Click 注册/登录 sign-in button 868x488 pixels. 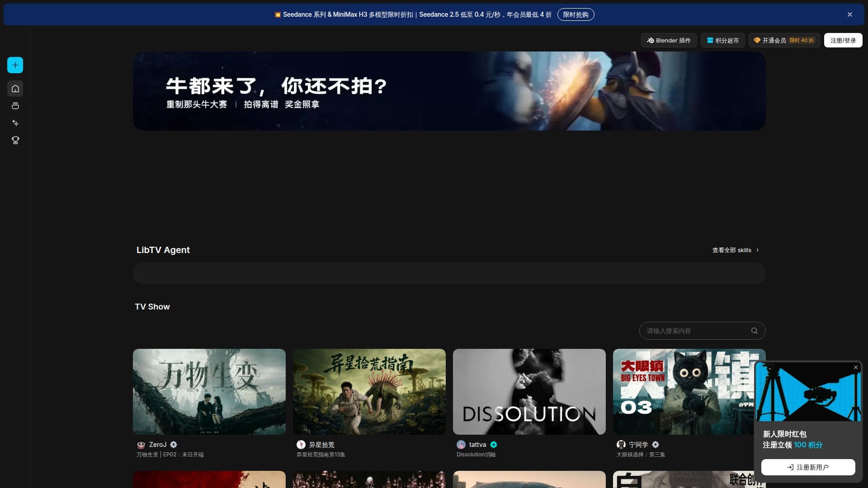(843, 40)
